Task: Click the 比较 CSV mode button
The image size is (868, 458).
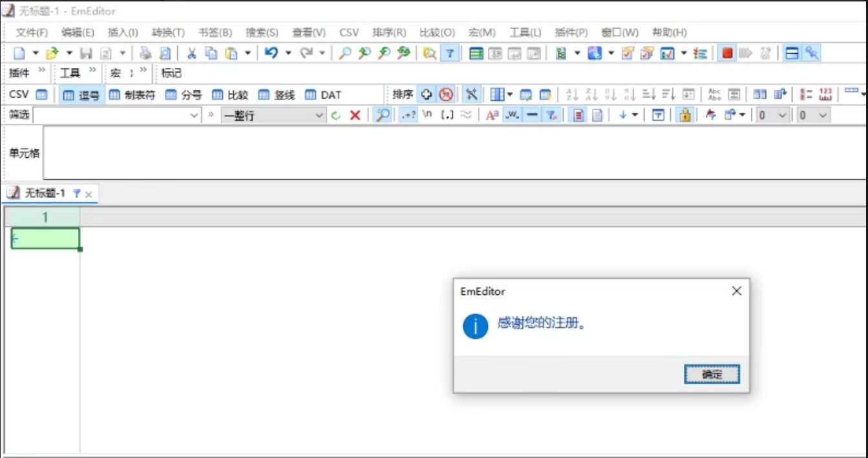Action: (230, 95)
